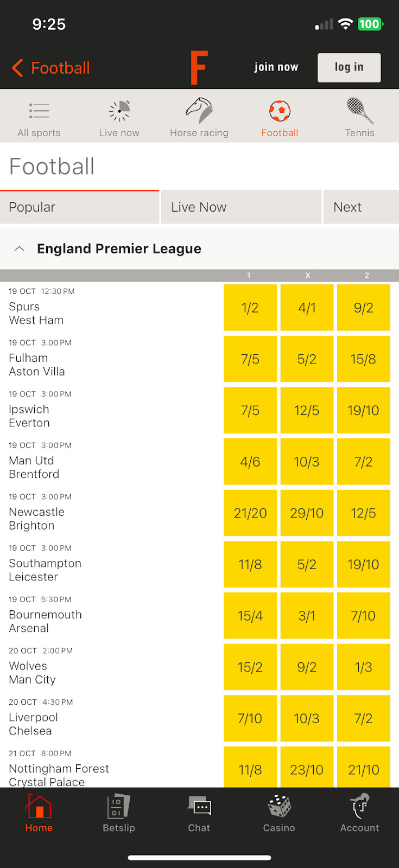The width and height of the screenshot is (399, 868).
Task: Select Man City win odds 1/3
Action: click(x=363, y=667)
